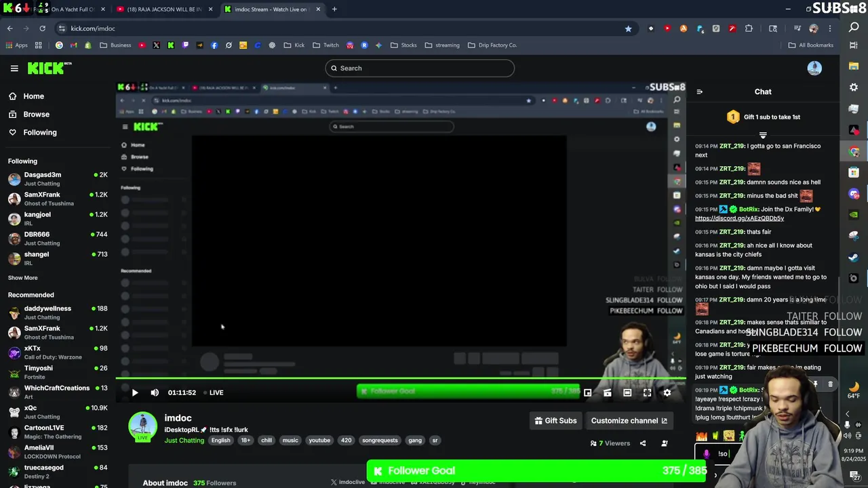
Task: Open Timyoshi Fortnite channel
Action: coord(58,372)
